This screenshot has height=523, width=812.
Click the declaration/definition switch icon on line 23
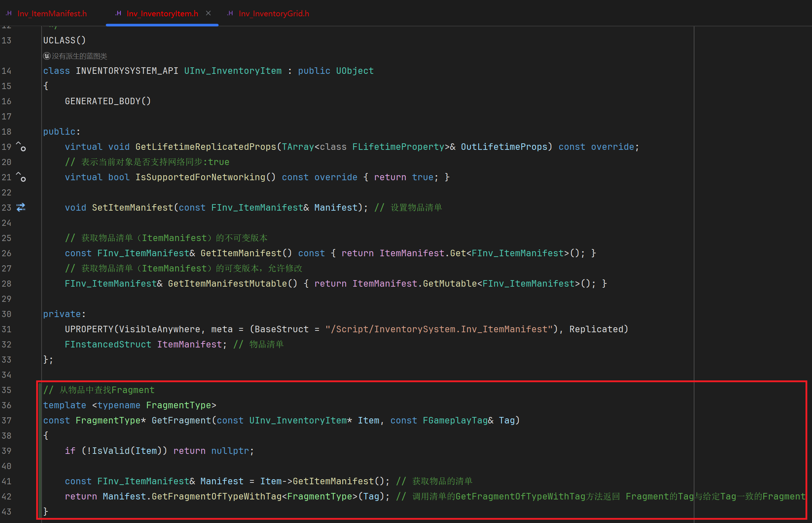pos(21,207)
